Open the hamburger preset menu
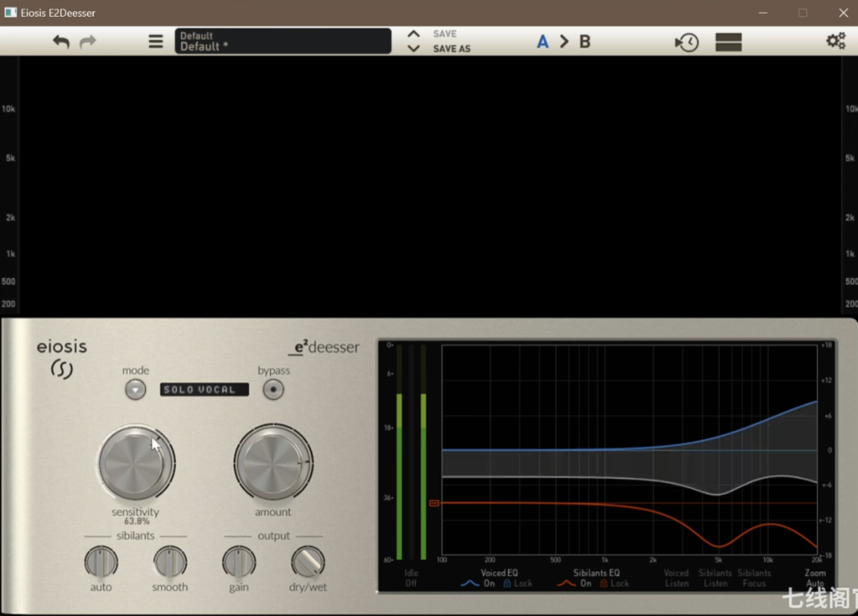The image size is (858, 616). coord(156,42)
